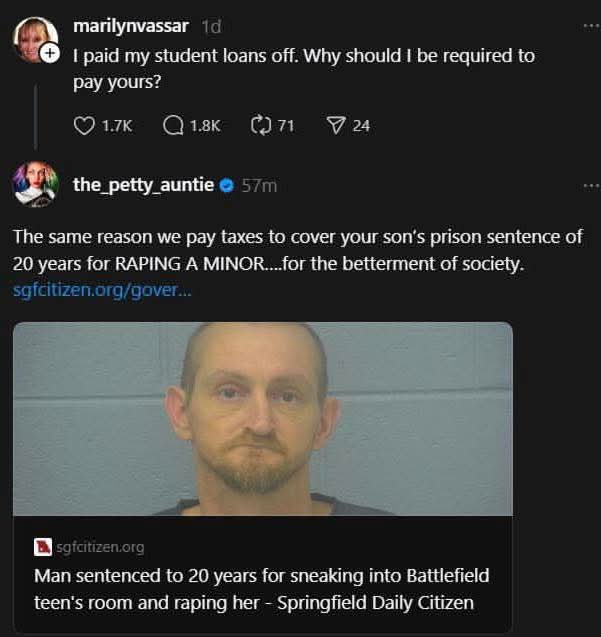Click the the_petty_auntie username
The height and width of the screenshot is (637, 601).
coord(143,185)
